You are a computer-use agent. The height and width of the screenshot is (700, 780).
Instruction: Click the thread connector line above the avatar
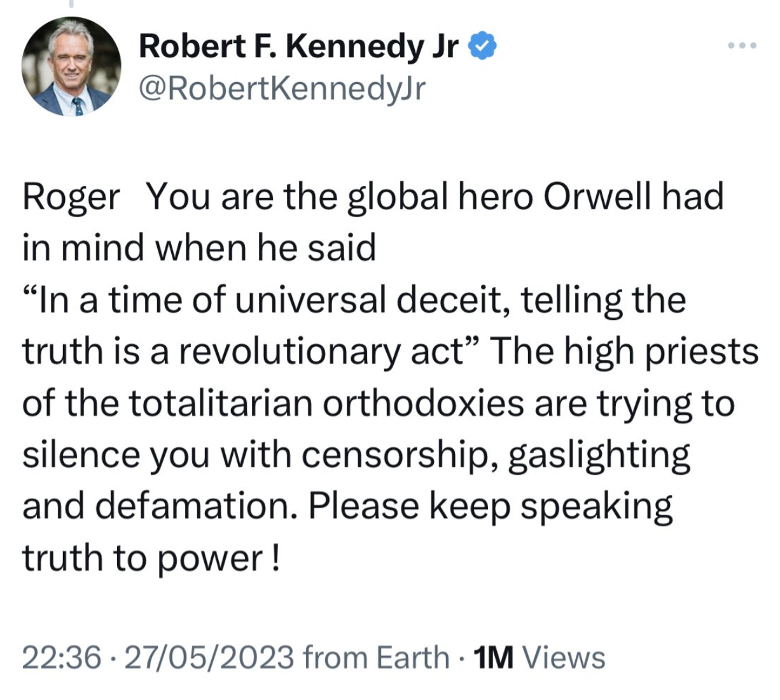tap(72, 4)
